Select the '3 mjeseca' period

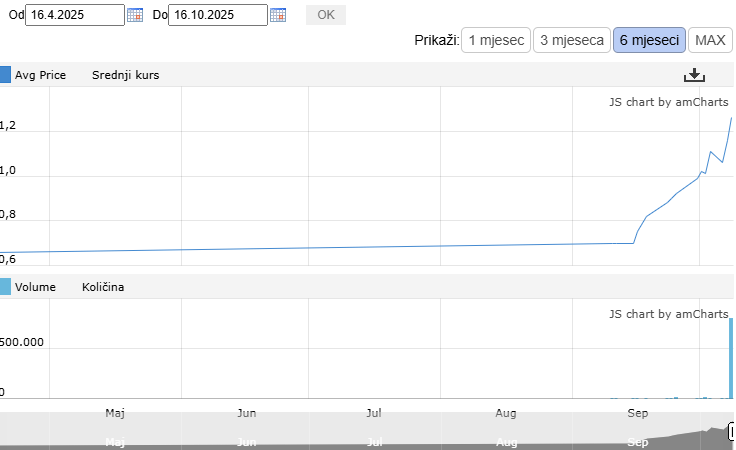tap(571, 40)
